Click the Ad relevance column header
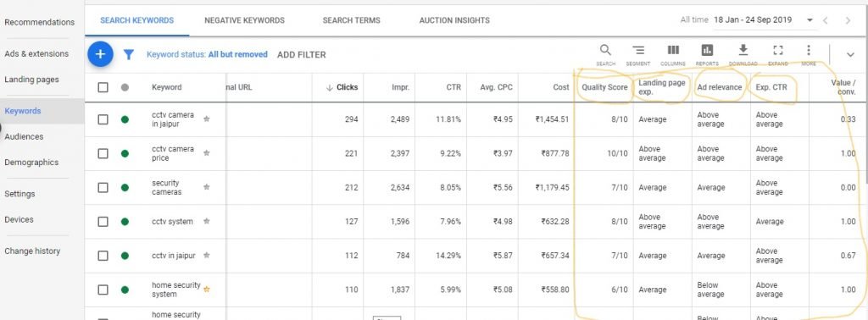The image size is (868, 320). click(720, 87)
